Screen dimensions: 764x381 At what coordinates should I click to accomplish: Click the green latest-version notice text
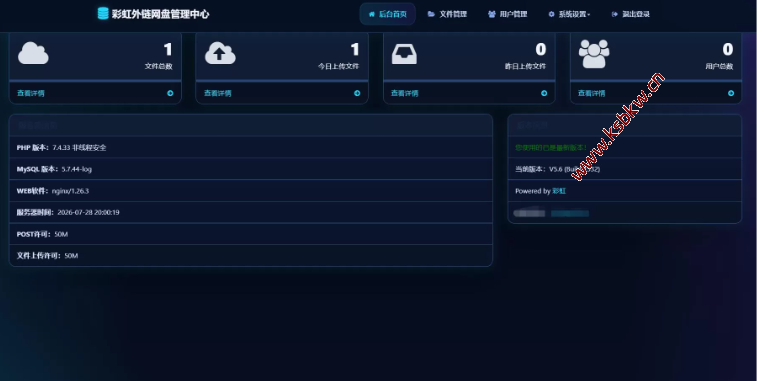coord(551,147)
